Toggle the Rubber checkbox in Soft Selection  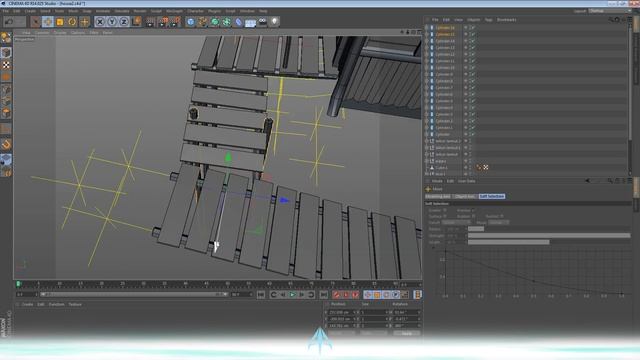coord(473,216)
